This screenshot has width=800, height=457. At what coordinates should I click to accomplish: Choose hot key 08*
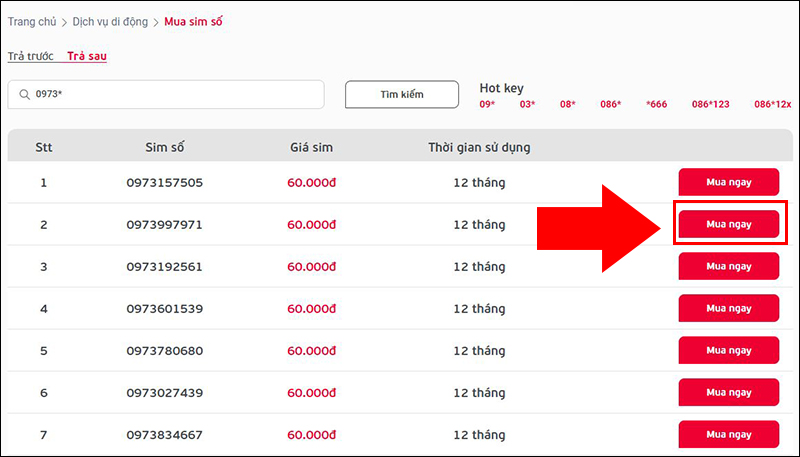(567, 104)
